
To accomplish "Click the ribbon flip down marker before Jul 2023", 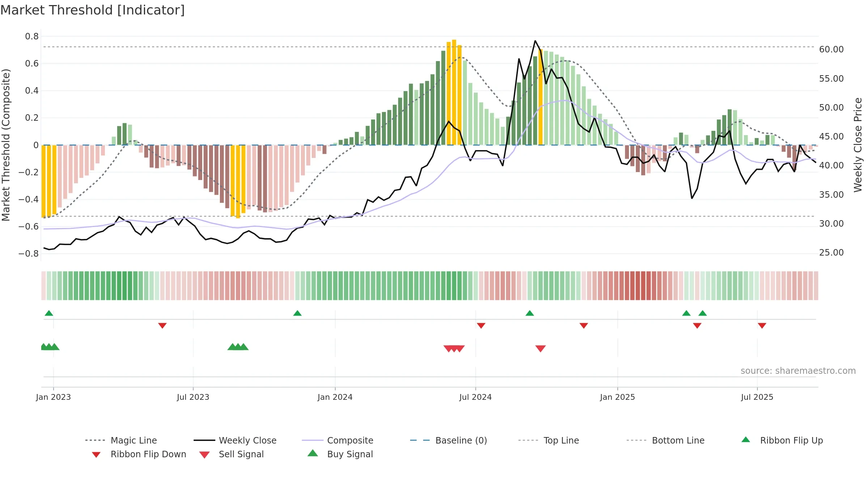I will (162, 326).
